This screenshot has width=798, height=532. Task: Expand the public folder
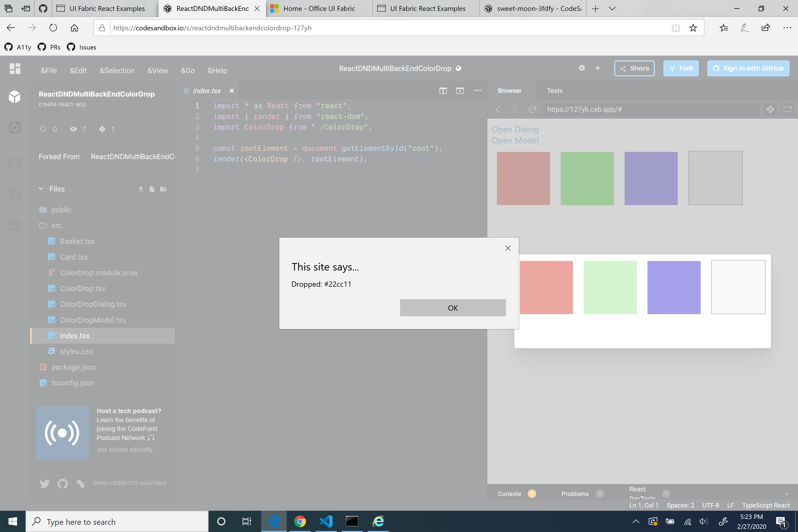61,210
